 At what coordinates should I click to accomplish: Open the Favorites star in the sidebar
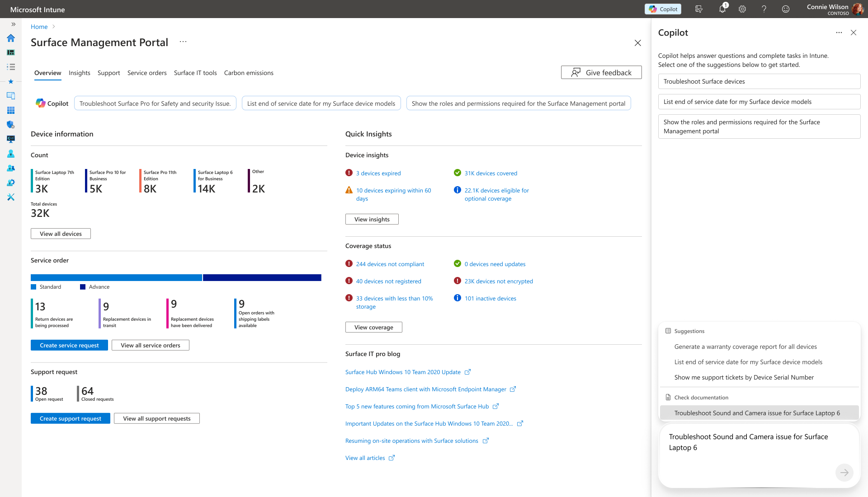[11, 81]
